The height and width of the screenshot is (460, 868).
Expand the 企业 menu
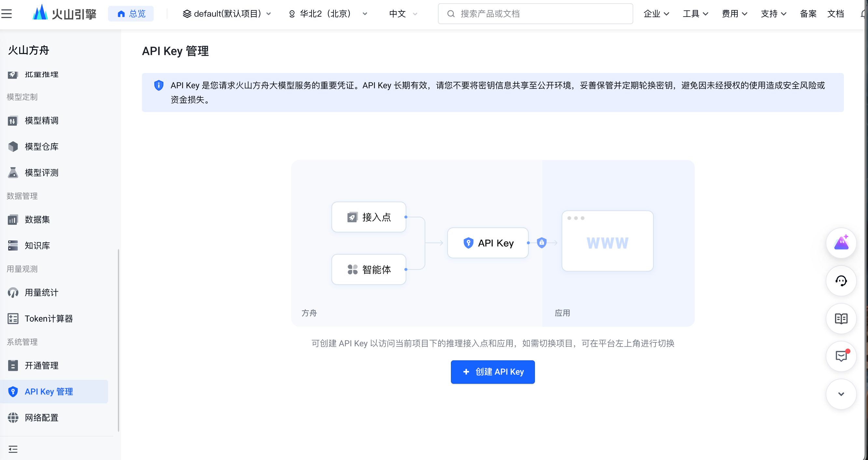(x=656, y=13)
